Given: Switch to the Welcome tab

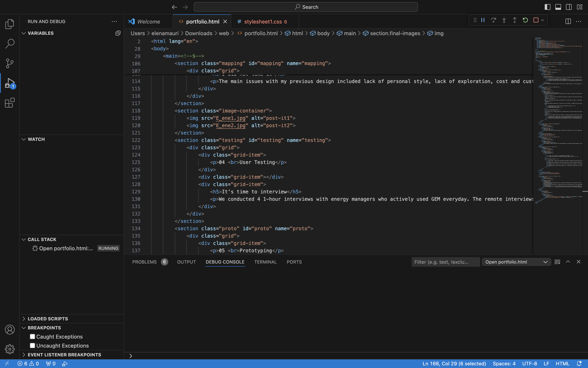Looking at the screenshot, I should tap(148, 22).
